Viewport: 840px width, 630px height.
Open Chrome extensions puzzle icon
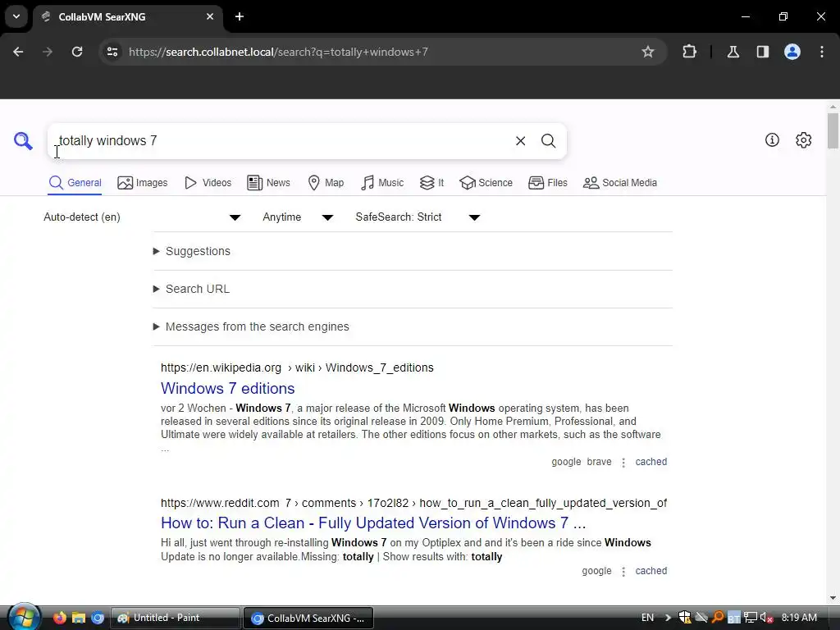(689, 52)
